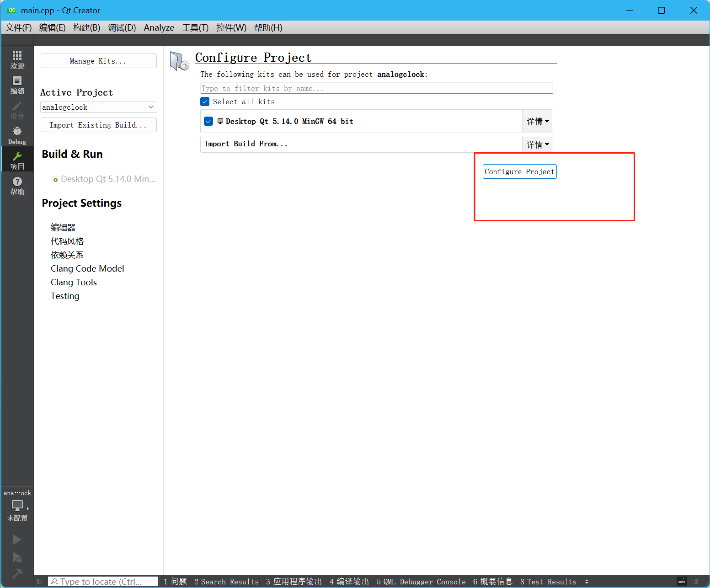Open the 1 问题 Issues pane

click(x=176, y=582)
